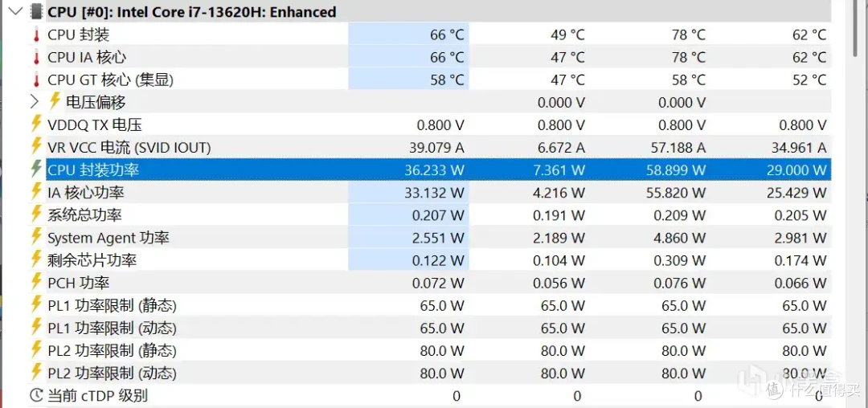Image resolution: width=868 pixels, height=408 pixels.
Task: Select the System Agent 功率 row label
Action: [108, 238]
